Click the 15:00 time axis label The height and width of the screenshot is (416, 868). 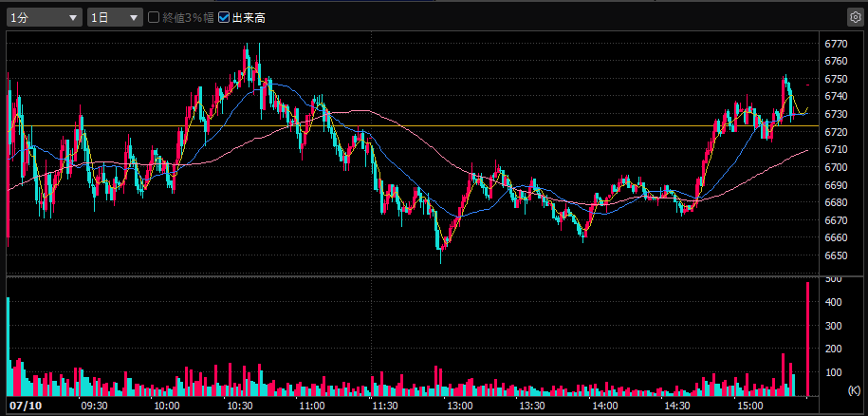click(x=750, y=405)
